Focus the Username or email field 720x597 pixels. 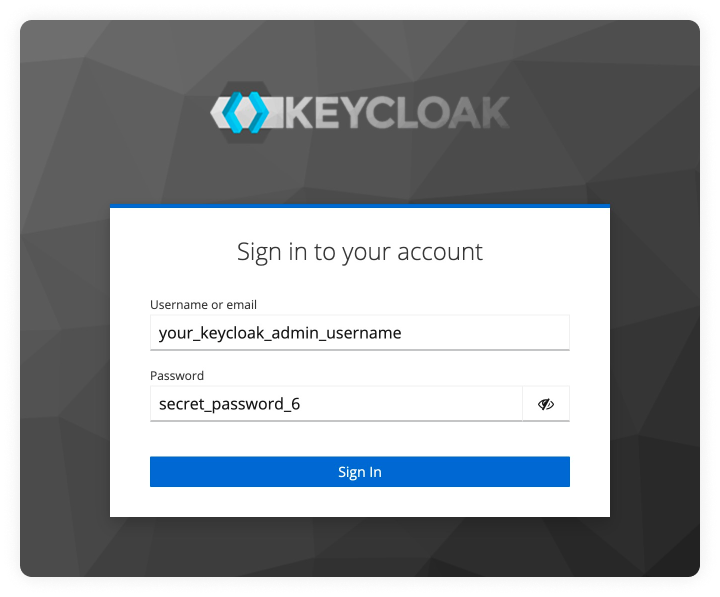pyautogui.click(x=360, y=333)
